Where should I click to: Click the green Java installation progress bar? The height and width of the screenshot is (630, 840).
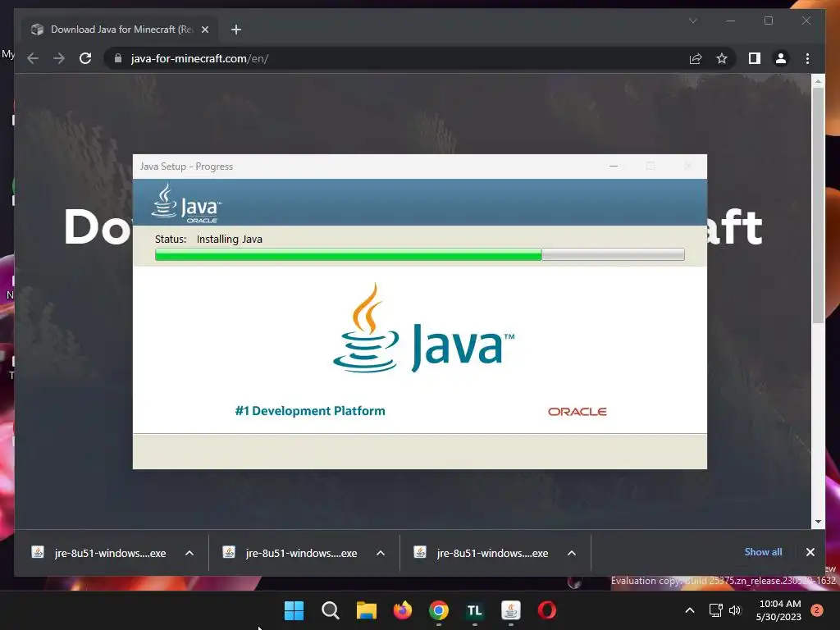(x=419, y=254)
